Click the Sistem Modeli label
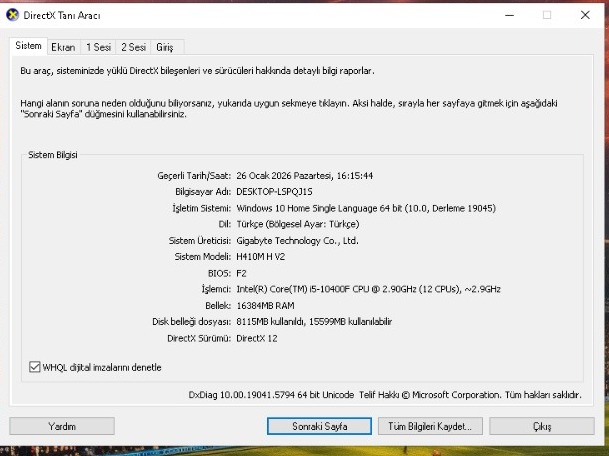Screen dimensions: 609x456 click(x=203, y=257)
